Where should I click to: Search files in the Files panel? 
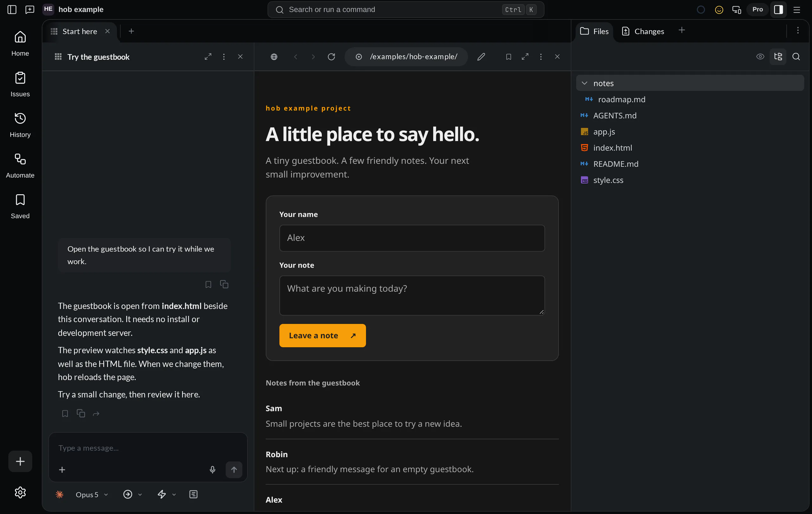click(x=796, y=57)
